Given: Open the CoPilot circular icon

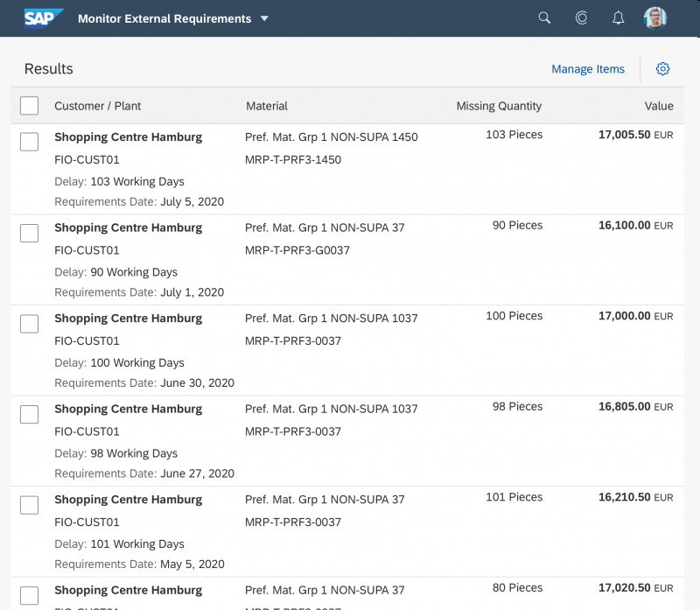Looking at the screenshot, I should pyautogui.click(x=581, y=18).
